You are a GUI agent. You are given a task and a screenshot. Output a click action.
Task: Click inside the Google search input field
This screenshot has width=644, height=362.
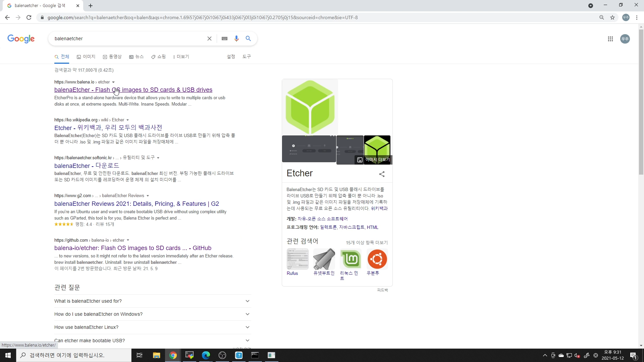[127, 39]
